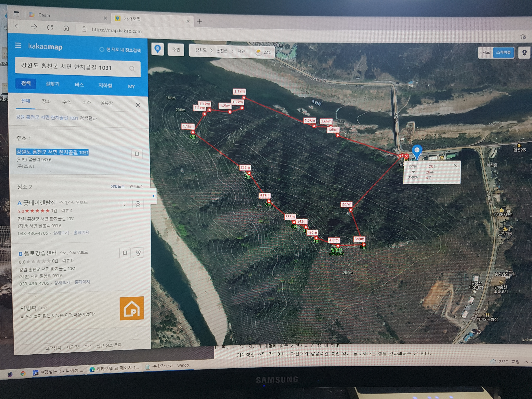Viewport: 532px width, 399px height.
Task: Open the kakaomap hamburger menu
Action: point(18,45)
